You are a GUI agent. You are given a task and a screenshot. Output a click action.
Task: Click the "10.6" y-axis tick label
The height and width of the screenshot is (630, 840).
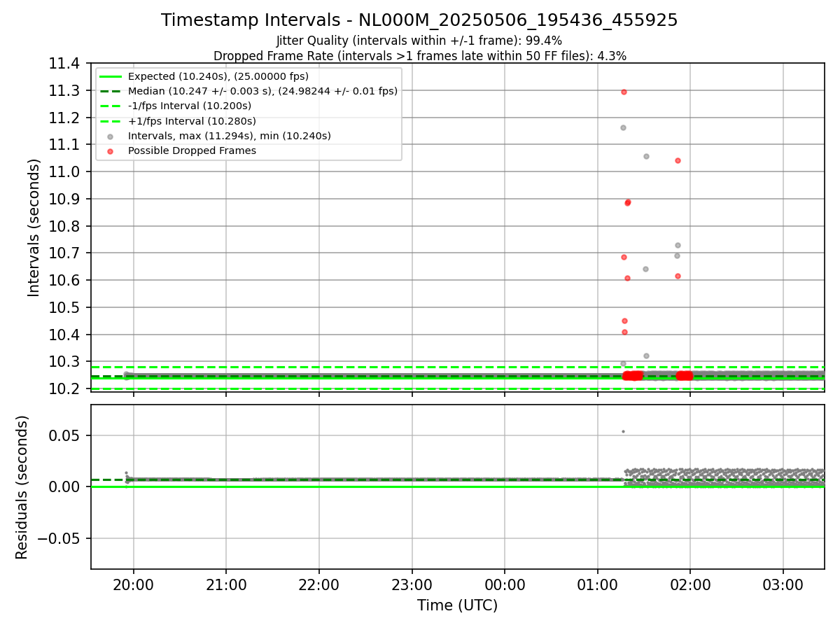(66, 280)
